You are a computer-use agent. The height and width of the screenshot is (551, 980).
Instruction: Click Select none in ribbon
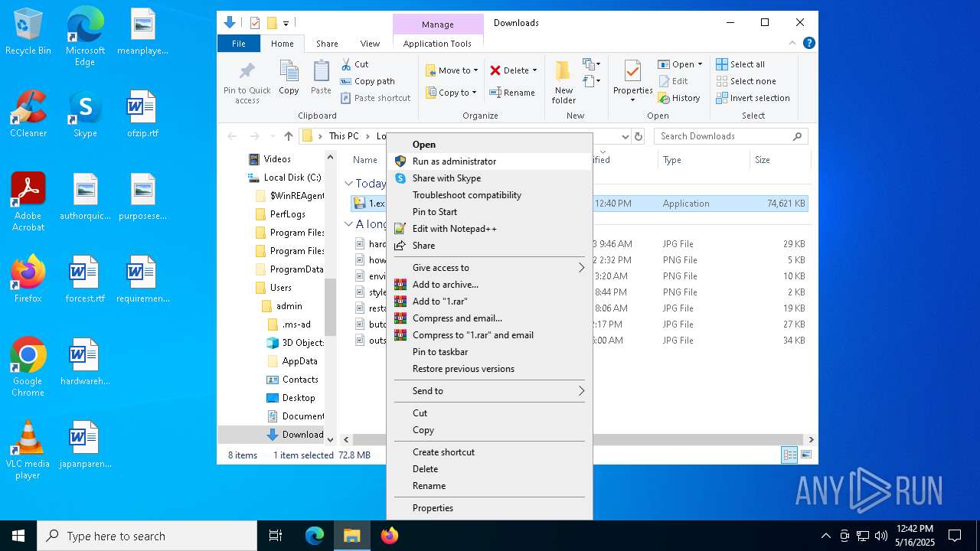[x=746, y=81]
